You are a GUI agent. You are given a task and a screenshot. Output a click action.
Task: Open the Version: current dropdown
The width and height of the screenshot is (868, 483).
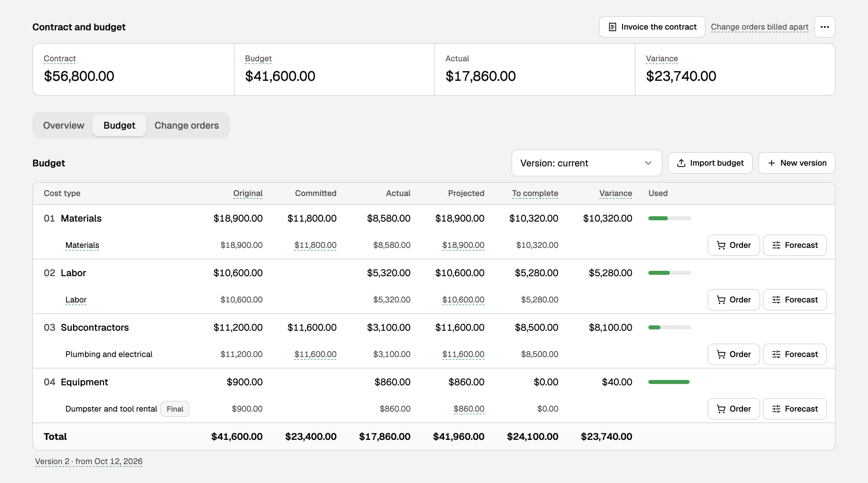point(587,163)
